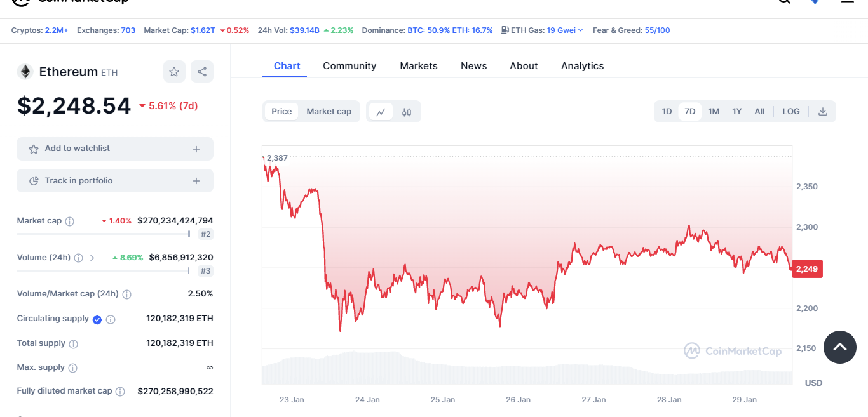Click the Add to watchlist button

click(x=115, y=149)
